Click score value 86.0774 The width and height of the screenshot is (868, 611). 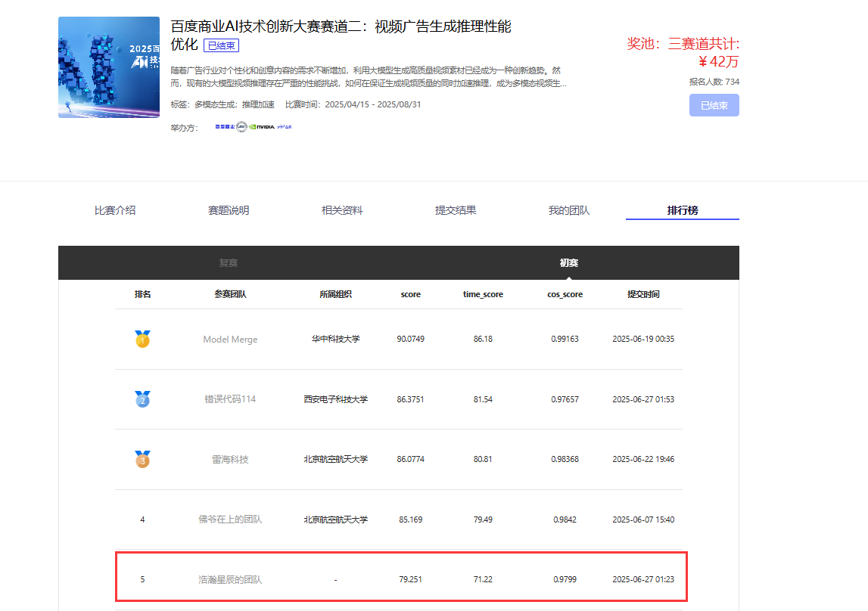[411, 459]
